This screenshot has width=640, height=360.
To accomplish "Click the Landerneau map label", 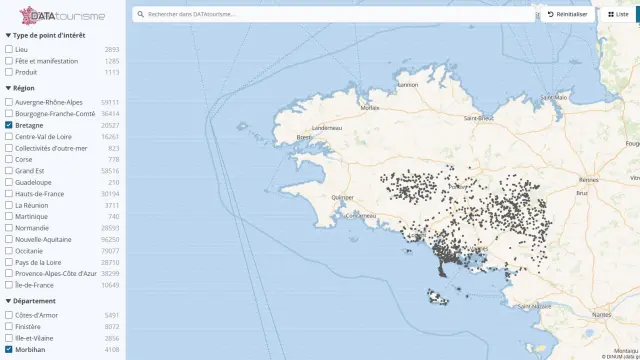I will point(327,128).
